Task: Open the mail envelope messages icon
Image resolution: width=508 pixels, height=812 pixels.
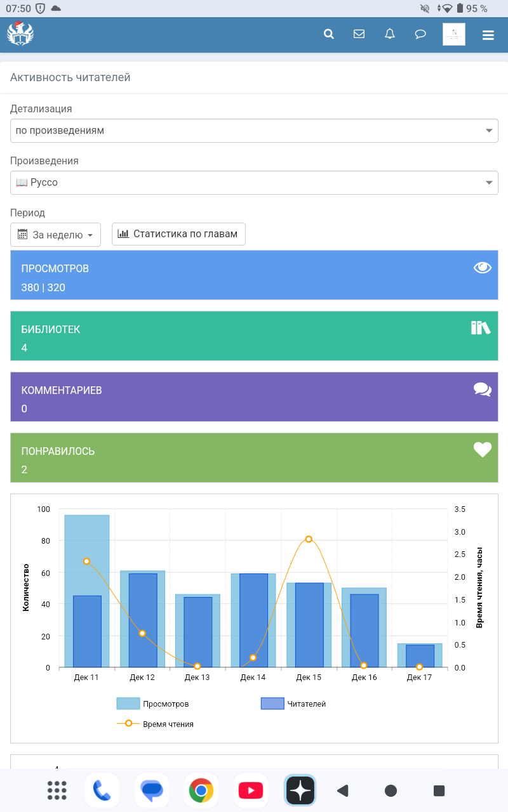Action: coord(359,34)
